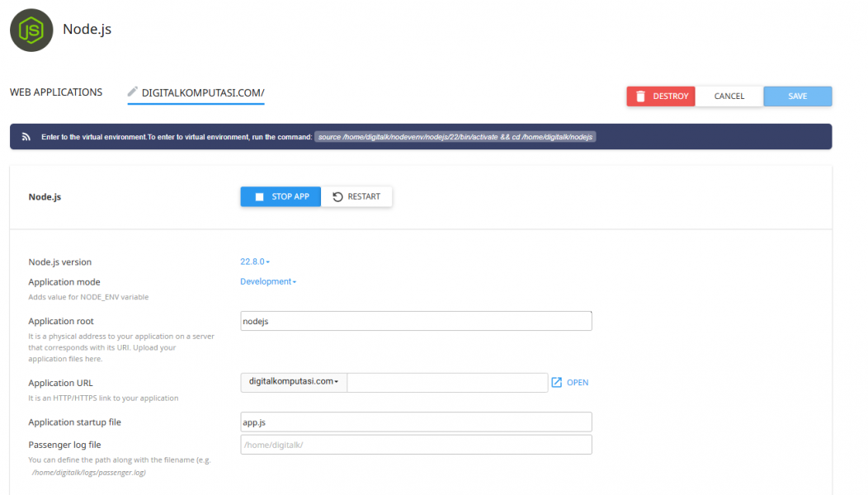Image resolution: width=868 pixels, height=495 pixels.
Task: Click the 'Passenger log file' label
Action: (64, 445)
